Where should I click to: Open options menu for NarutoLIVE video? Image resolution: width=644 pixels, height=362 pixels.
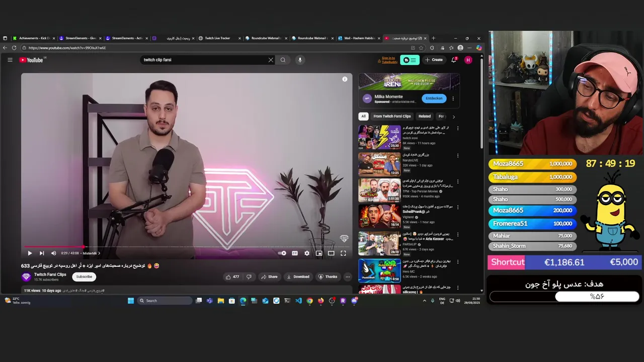click(x=457, y=155)
